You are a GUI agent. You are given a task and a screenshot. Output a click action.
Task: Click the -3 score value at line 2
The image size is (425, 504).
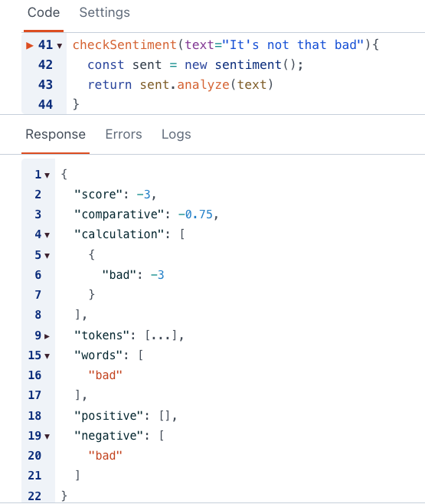[144, 195]
